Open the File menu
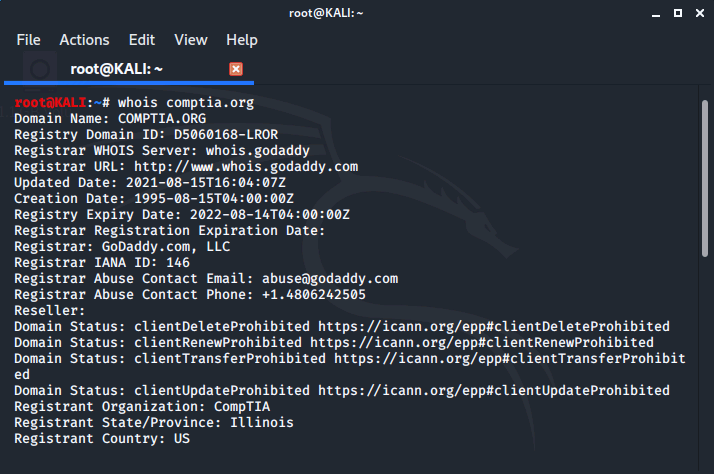The width and height of the screenshot is (714, 474). [29, 40]
